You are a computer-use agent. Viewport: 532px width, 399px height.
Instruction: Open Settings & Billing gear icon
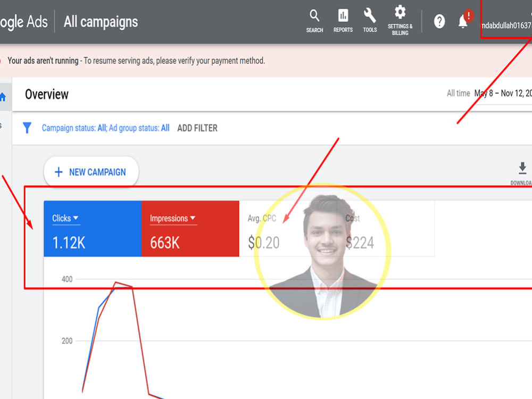coord(400,20)
